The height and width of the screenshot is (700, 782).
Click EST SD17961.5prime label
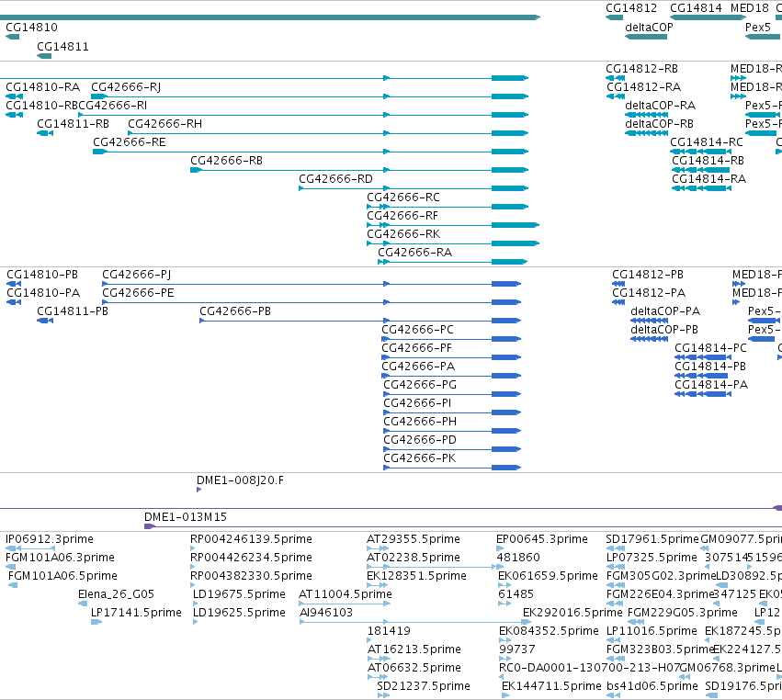point(652,539)
